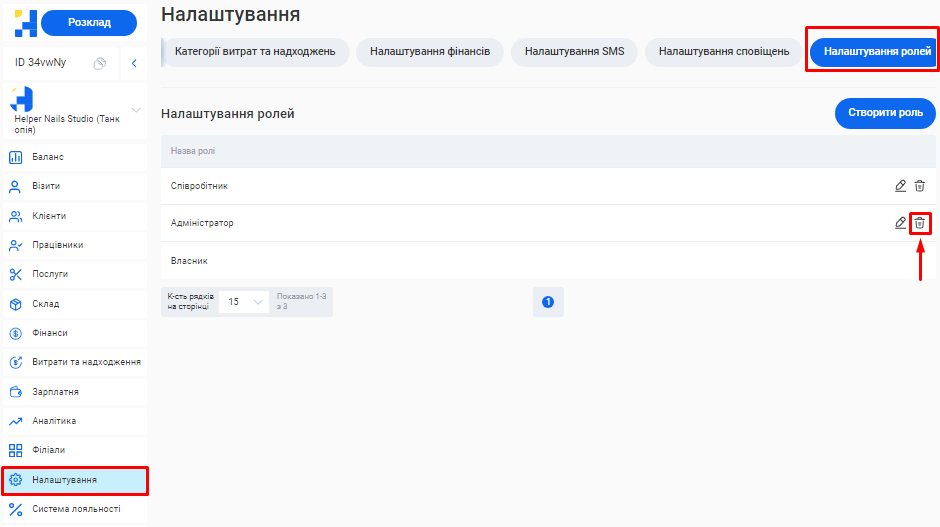Click the Створити роль button
940x527 pixels.
[884, 113]
